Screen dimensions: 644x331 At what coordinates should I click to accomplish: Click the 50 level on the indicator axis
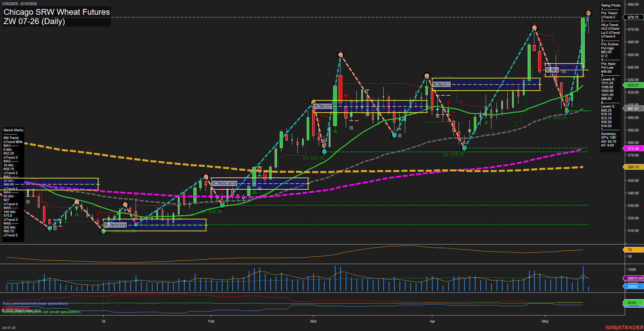point(629,256)
